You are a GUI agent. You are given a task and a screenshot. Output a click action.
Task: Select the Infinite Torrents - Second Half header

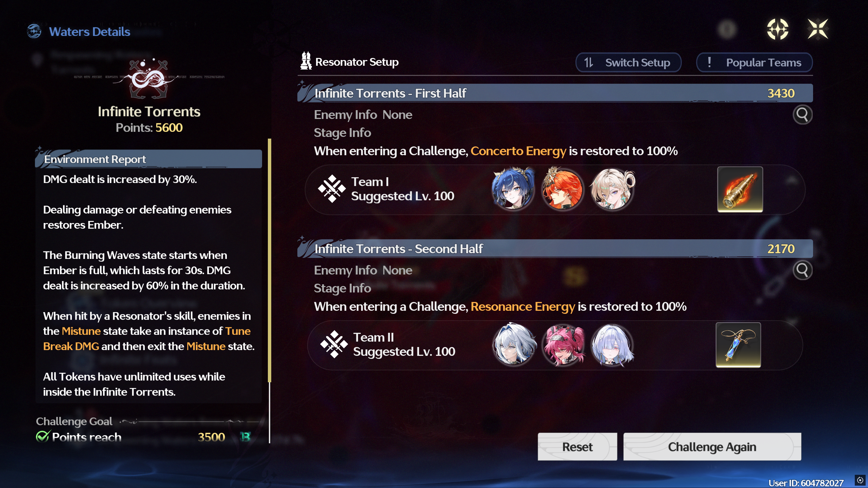pos(555,249)
